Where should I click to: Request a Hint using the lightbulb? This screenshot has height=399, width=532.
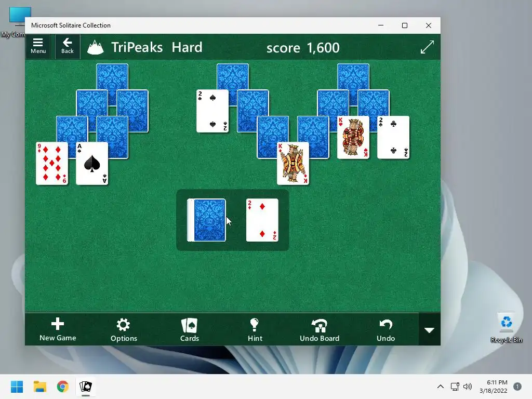click(x=255, y=329)
